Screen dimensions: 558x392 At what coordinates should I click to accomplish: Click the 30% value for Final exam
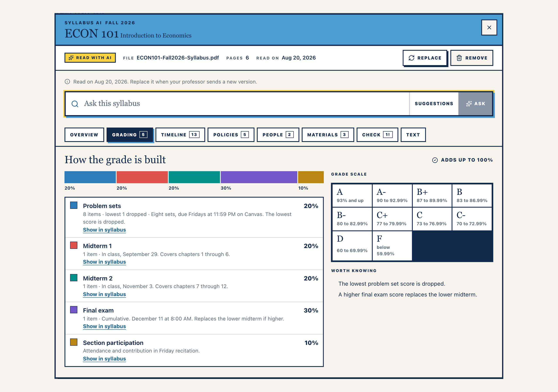tap(311, 310)
